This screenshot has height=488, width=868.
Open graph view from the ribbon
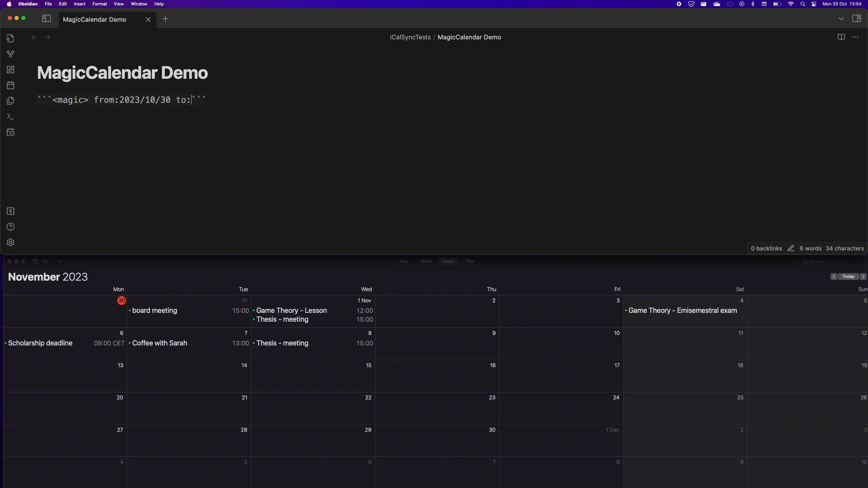click(x=11, y=54)
